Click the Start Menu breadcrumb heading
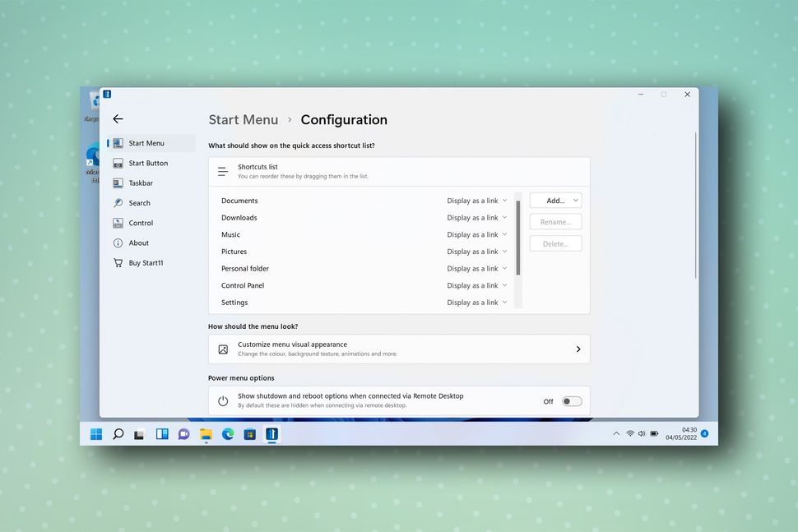This screenshot has width=798, height=532. tap(243, 120)
